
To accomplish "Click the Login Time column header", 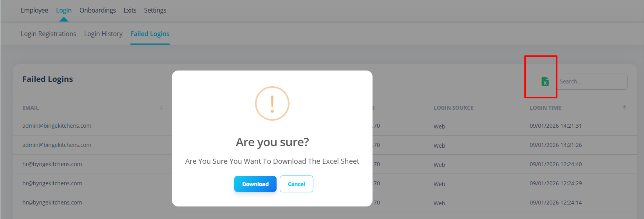I will (546, 108).
